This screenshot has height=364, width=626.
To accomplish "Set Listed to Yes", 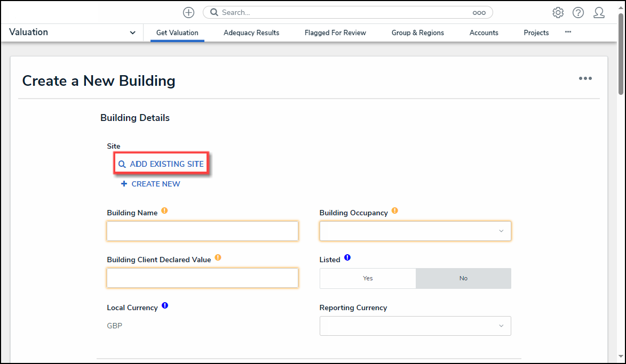I will click(x=368, y=278).
